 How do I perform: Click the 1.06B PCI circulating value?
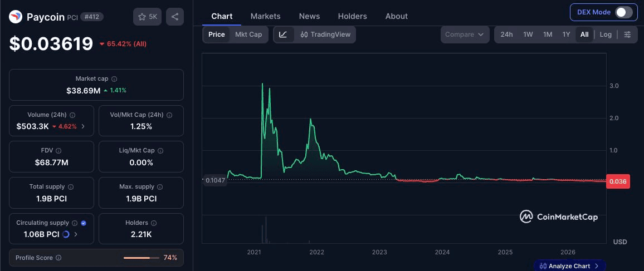[x=41, y=234]
